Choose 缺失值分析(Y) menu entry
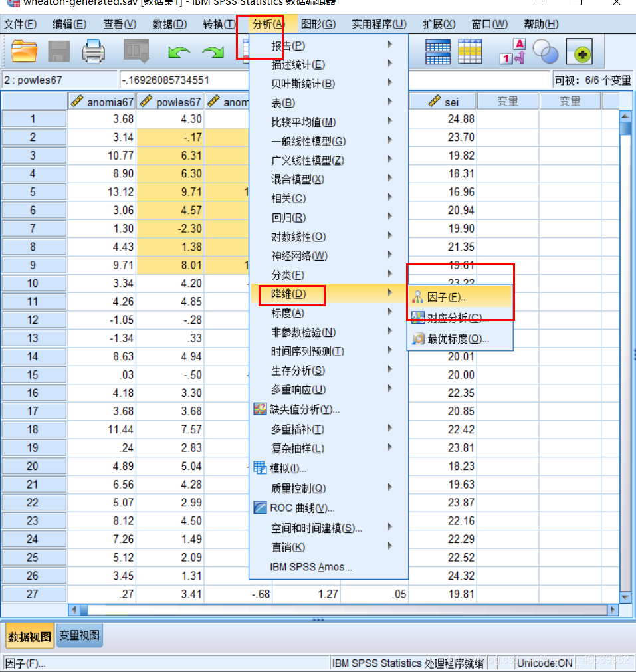Image resolution: width=636 pixels, height=672 pixels. coord(328,409)
